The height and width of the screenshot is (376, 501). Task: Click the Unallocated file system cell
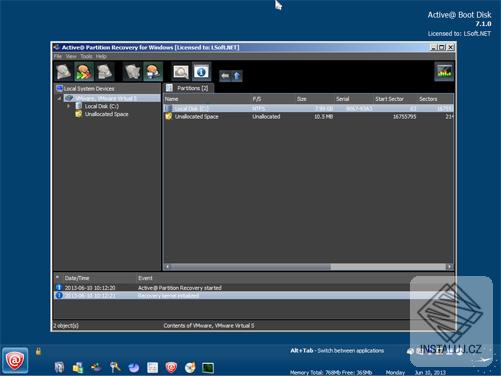tap(266, 117)
